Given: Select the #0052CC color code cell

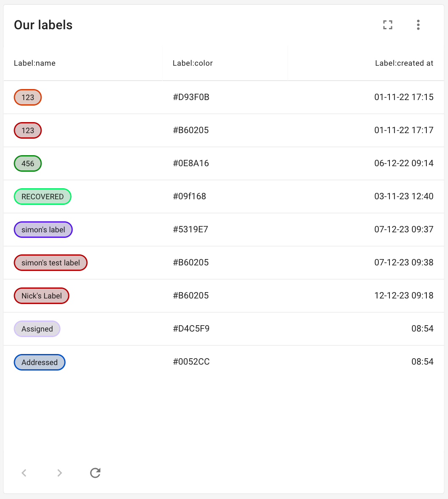Looking at the screenshot, I should click(x=191, y=362).
